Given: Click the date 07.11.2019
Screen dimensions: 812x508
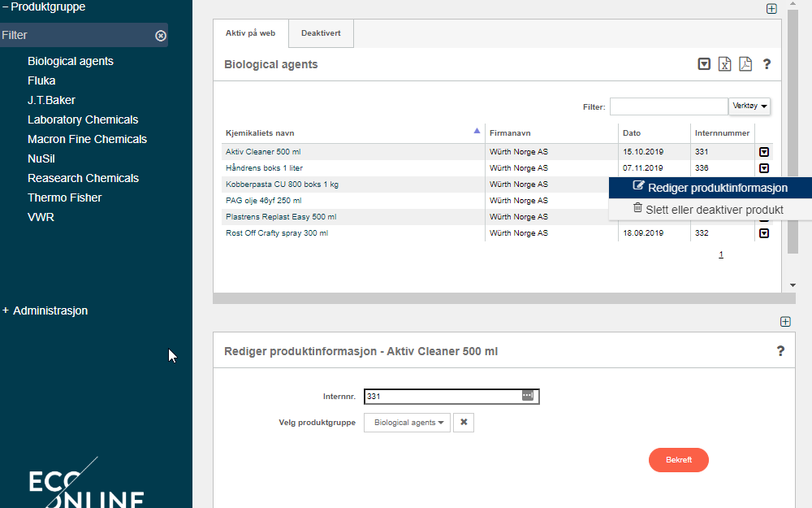Looking at the screenshot, I should [x=642, y=168].
